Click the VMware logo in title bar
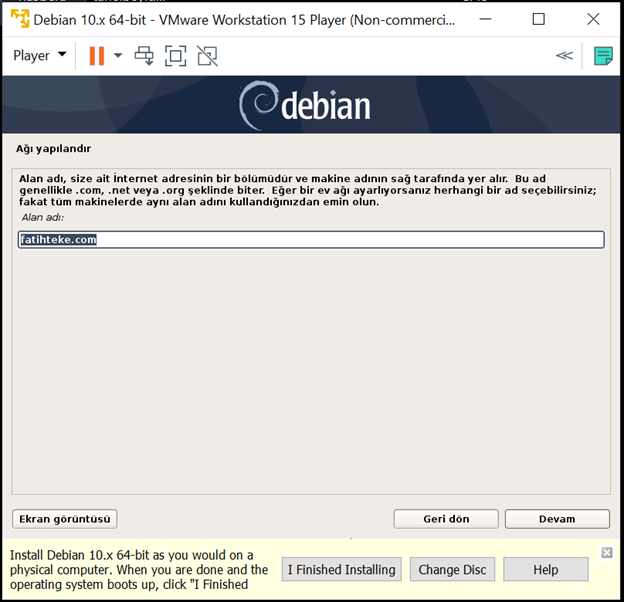This screenshot has height=602, width=624. 20,19
